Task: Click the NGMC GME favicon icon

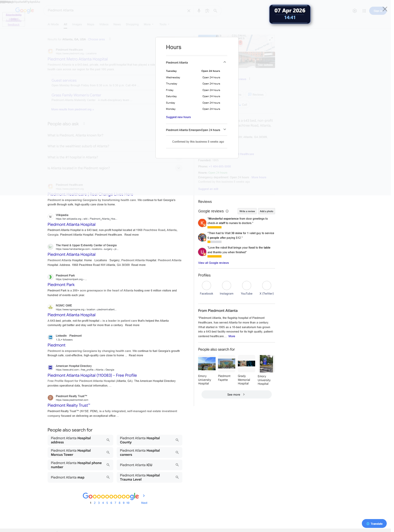Action: pyautogui.click(x=50, y=307)
